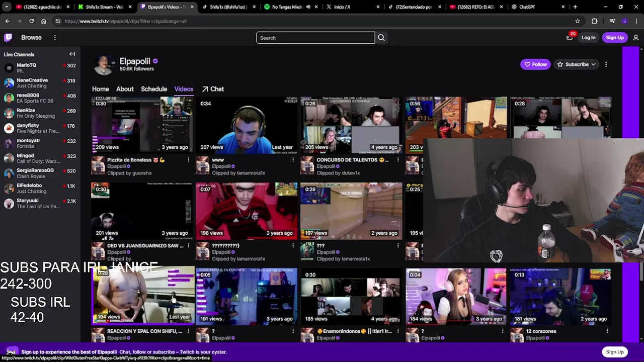This screenshot has height=362, width=644.
Task: Open a new browser tab
Action: (575, 7)
